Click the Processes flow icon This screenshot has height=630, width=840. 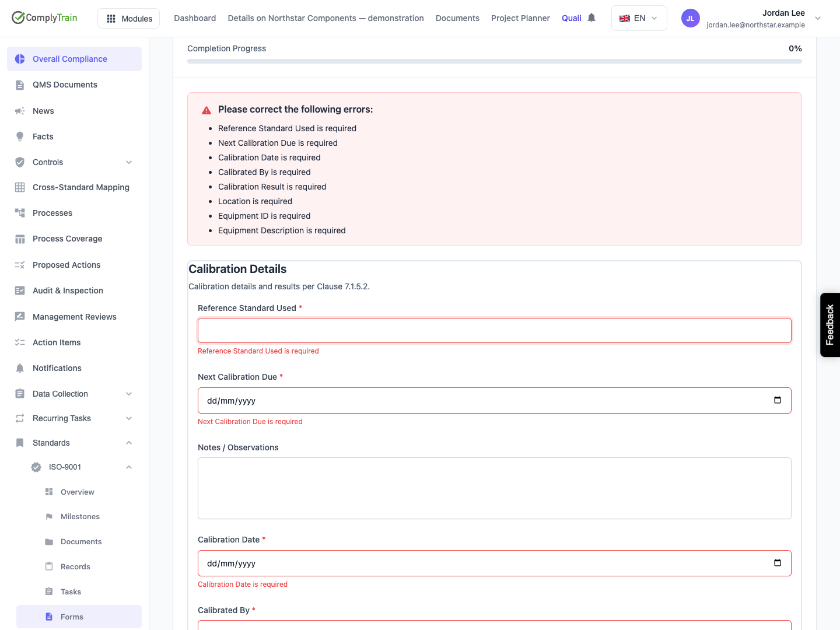pyautogui.click(x=20, y=213)
